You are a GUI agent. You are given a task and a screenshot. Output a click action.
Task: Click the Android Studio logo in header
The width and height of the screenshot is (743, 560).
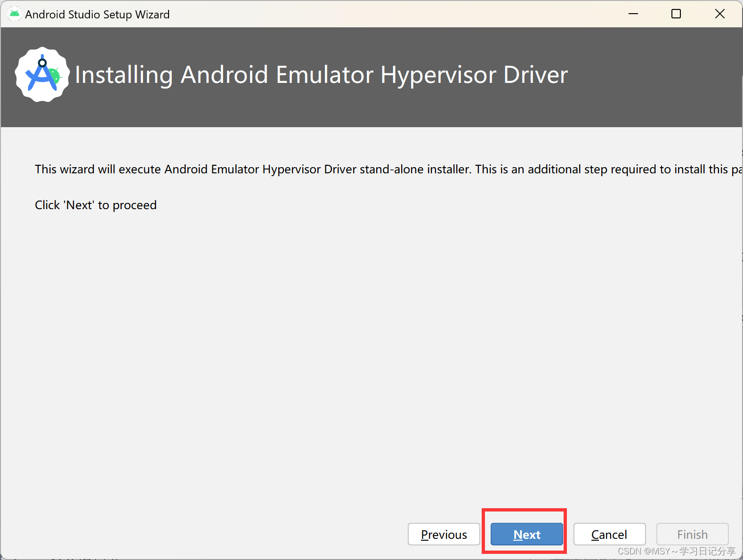[x=42, y=74]
